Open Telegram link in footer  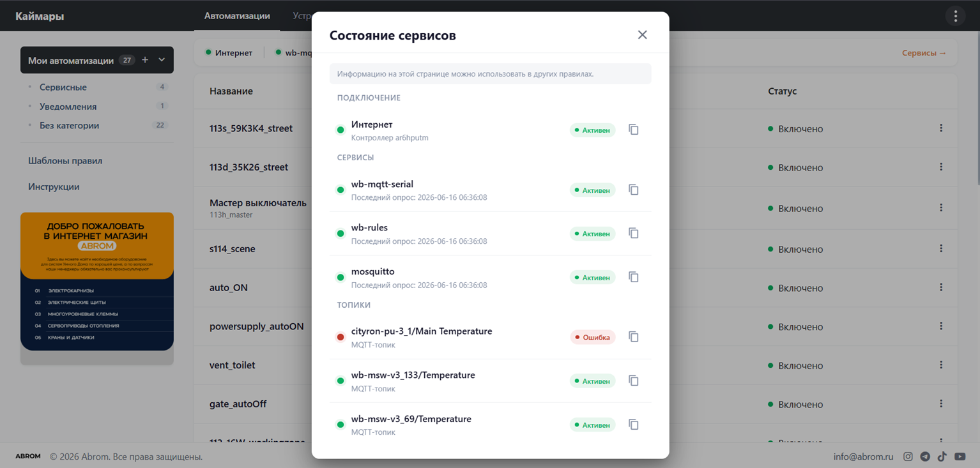pyautogui.click(x=925, y=457)
